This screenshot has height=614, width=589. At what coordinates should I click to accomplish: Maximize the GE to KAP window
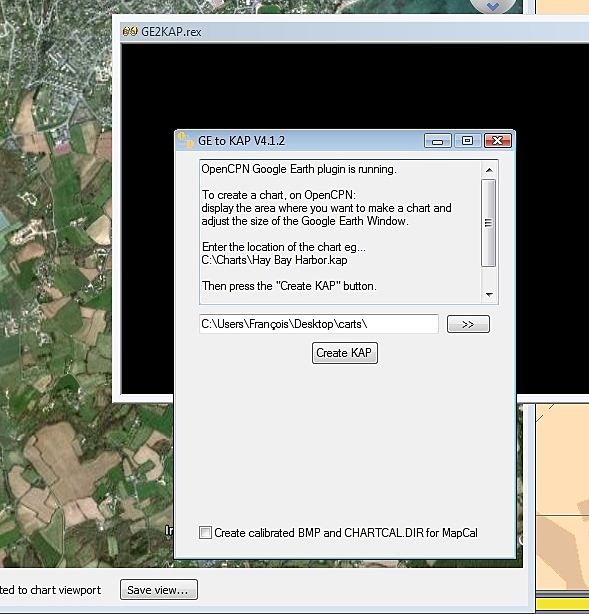click(x=467, y=141)
